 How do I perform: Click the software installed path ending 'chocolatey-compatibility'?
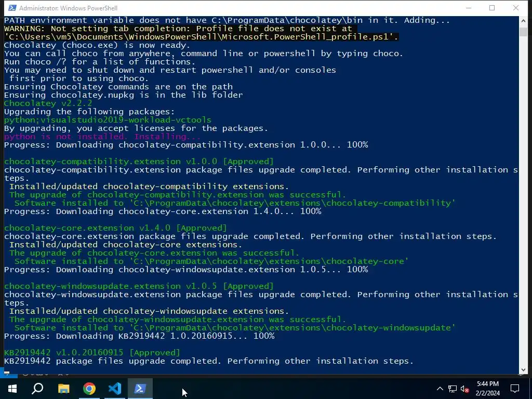[x=235, y=203]
